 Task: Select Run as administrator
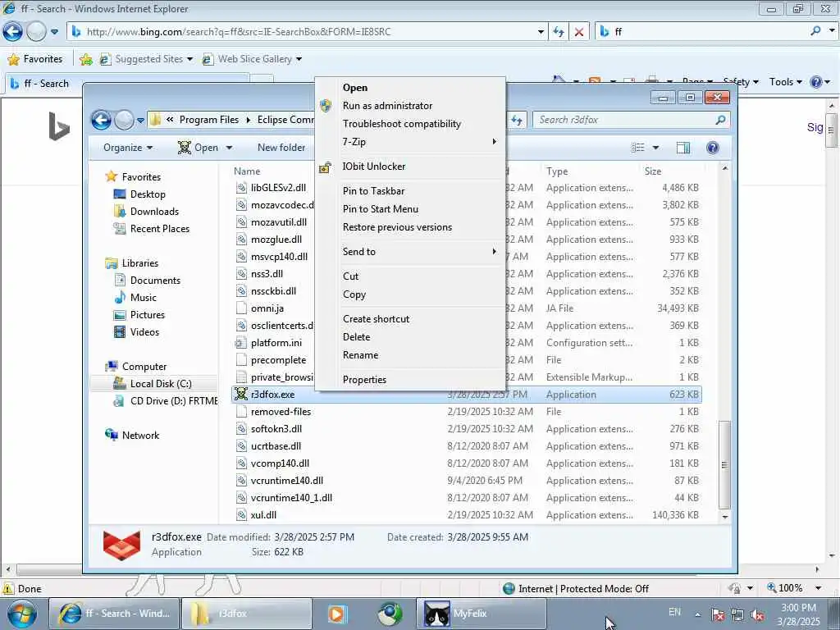tap(387, 106)
